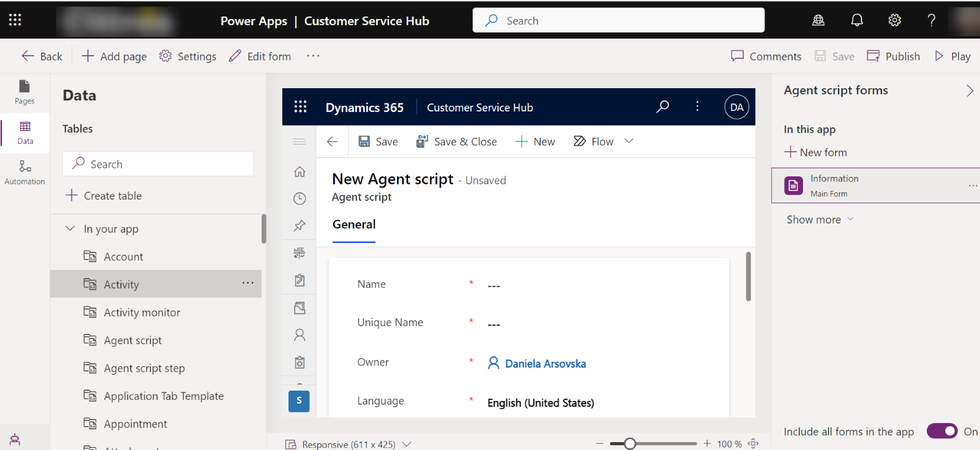Click Create table
The image size is (980, 450).
(104, 196)
